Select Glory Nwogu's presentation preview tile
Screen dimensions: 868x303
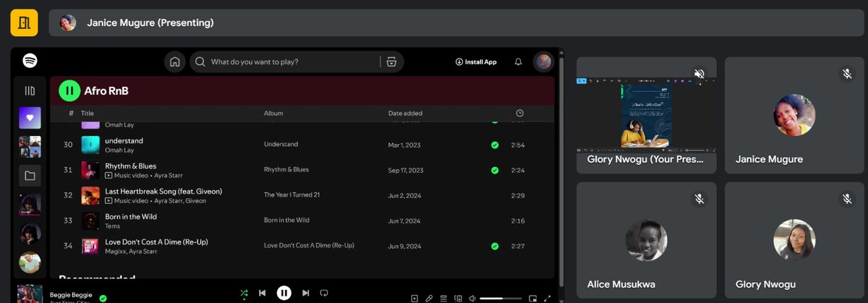pyautogui.click(x=646, y=115)
